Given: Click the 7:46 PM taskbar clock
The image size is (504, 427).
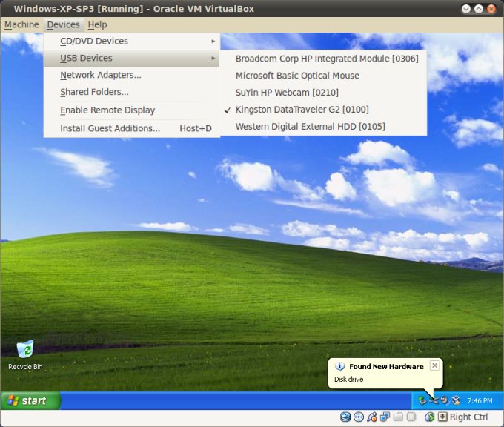Looking at the screenshot, I should tap(480, 400).
